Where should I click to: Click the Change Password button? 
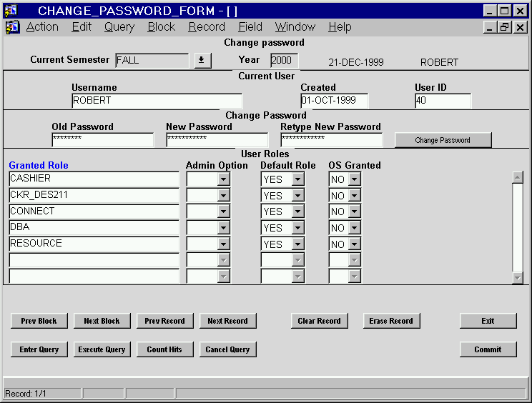point(443,140)
